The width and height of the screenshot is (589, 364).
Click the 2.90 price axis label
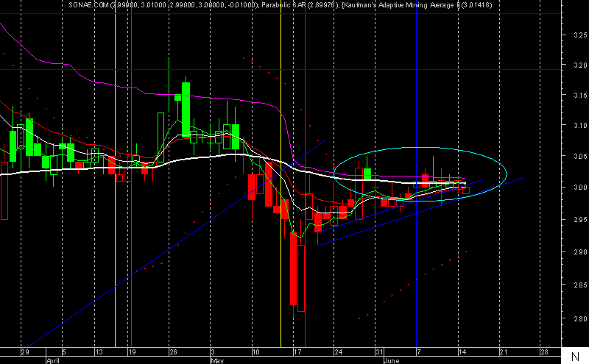(x=580, y=251)
